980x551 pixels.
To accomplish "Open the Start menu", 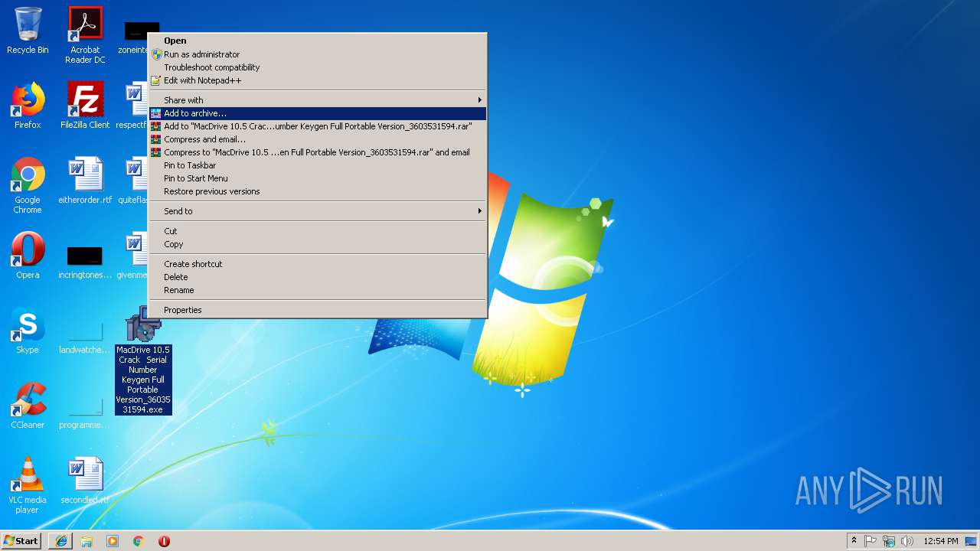I will (x=21, y=541).
